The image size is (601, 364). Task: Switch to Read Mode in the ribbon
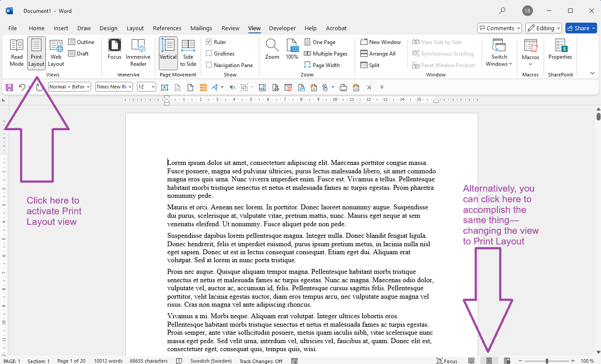click(x=17, y=53)
